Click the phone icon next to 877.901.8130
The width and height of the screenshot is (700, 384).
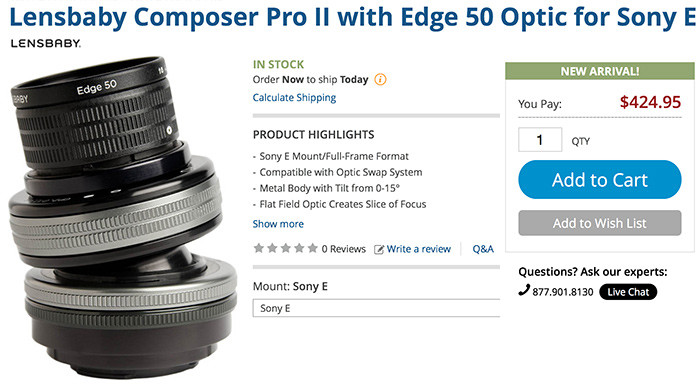pyautogui.click(x=524, y=290)
